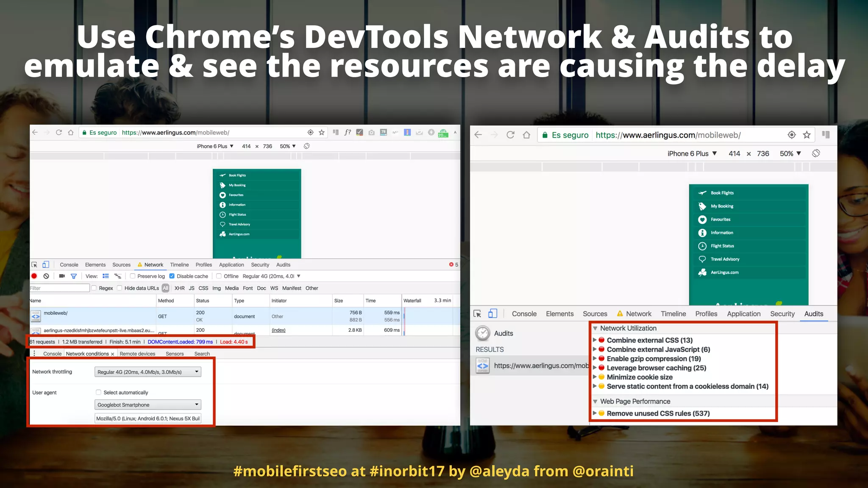Switch to large request rows view
Screen dimensions: 868x488
[x=106, y=276]
